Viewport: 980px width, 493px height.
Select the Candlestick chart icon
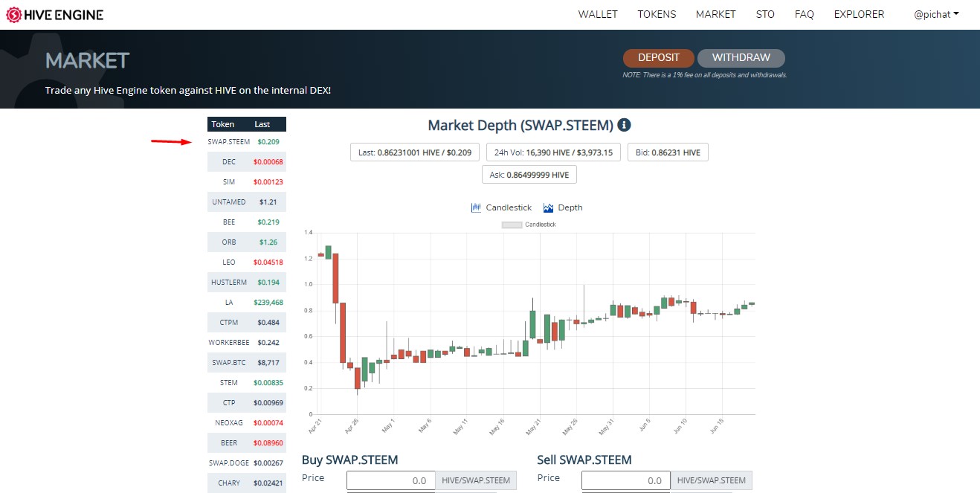coord(477,207)
